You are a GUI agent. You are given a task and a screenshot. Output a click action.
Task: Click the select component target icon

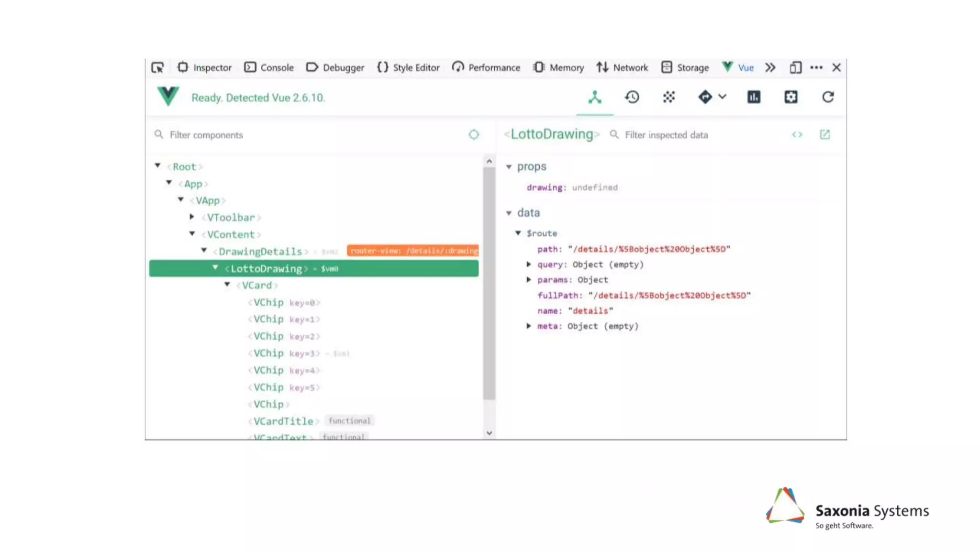pos(474,134)
